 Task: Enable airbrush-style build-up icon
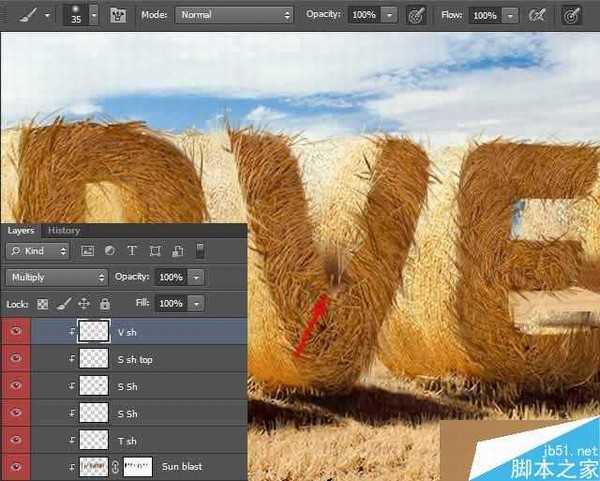pyautogui.click(x=537, y=16)
